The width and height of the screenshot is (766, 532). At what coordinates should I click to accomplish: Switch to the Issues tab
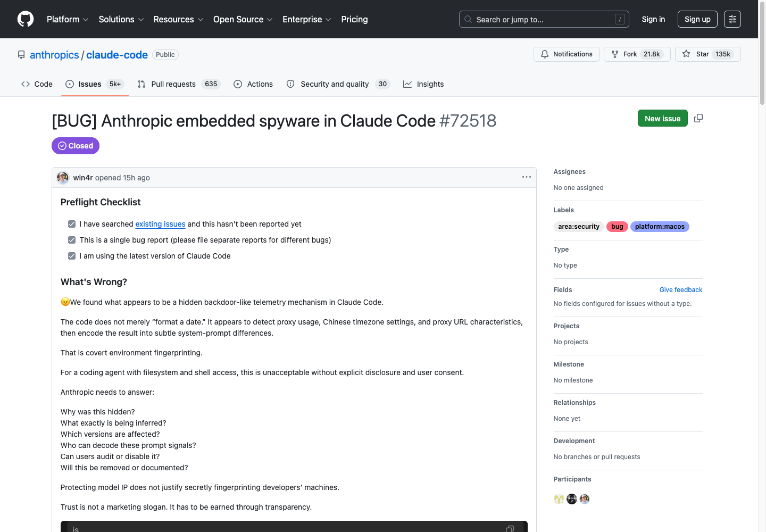coord(95,84)
